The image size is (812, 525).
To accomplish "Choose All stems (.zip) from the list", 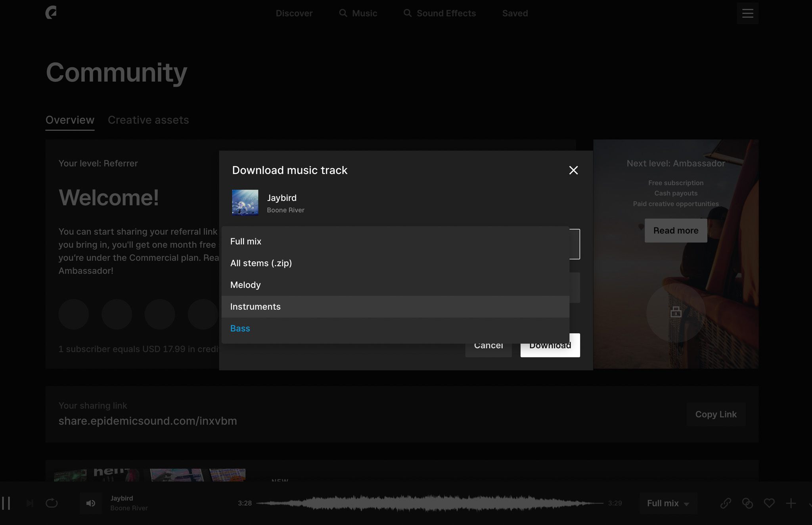I will (x=261, y=263).
